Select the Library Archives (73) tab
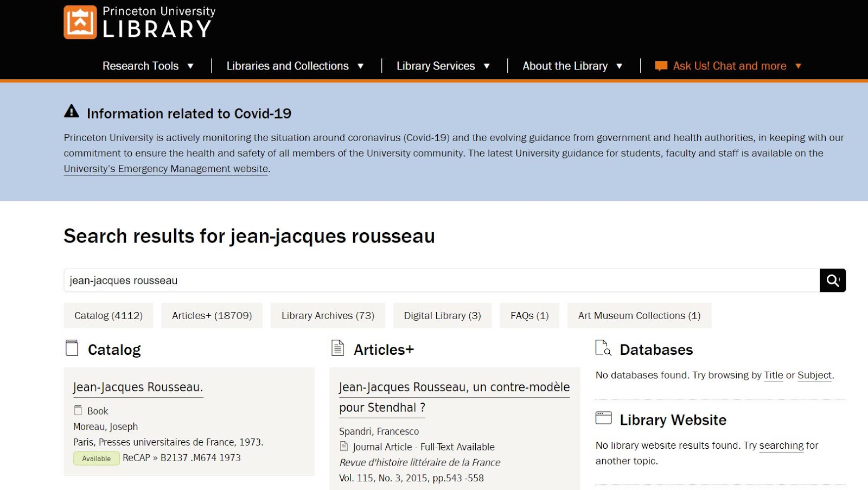868x490 pixels. coord(328,315)
